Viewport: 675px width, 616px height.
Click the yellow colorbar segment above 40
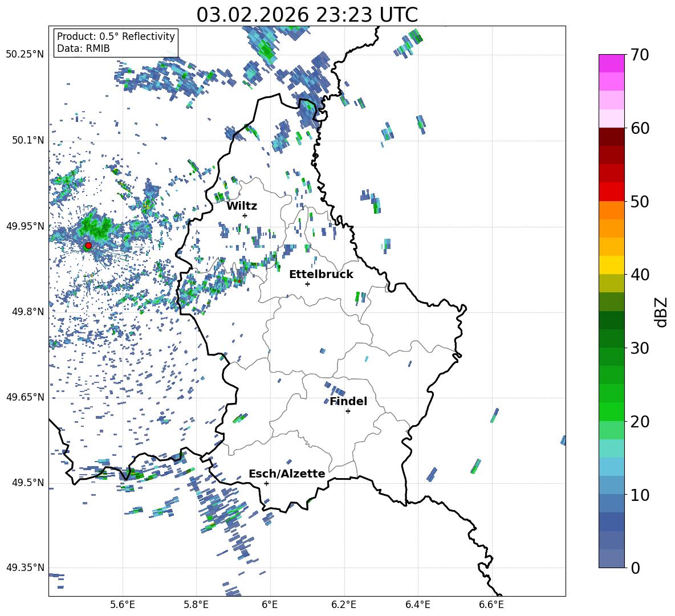[612, 265]
